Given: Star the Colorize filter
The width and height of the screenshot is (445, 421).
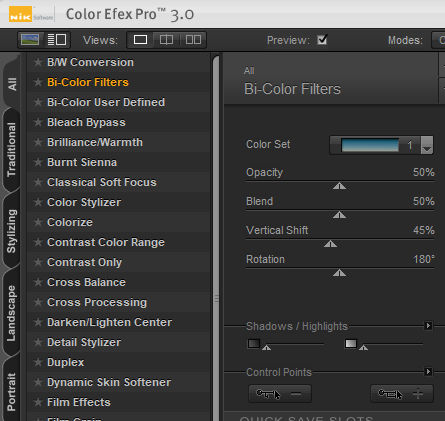Looking at the screenshot, I should (x=38, y=222).
